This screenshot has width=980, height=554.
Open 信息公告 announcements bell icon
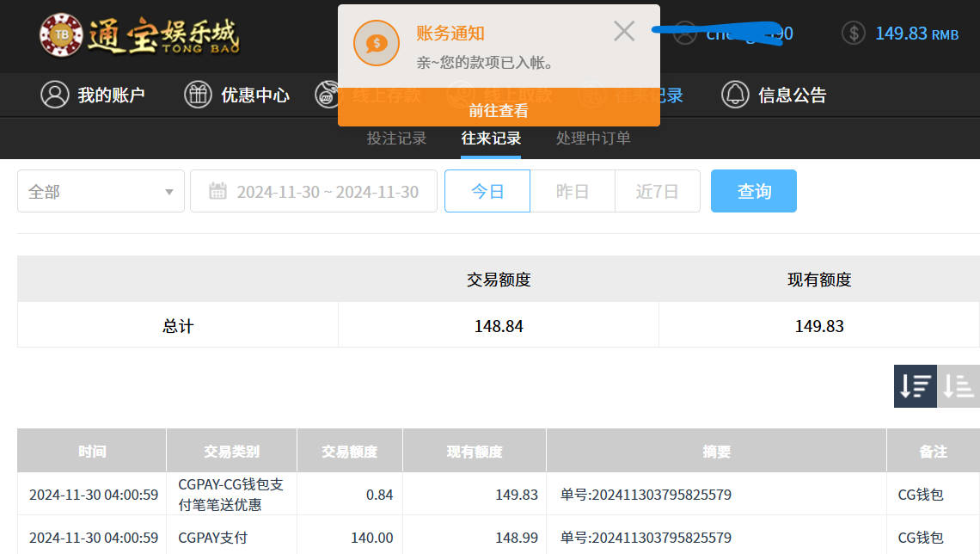tap(736, 95)
